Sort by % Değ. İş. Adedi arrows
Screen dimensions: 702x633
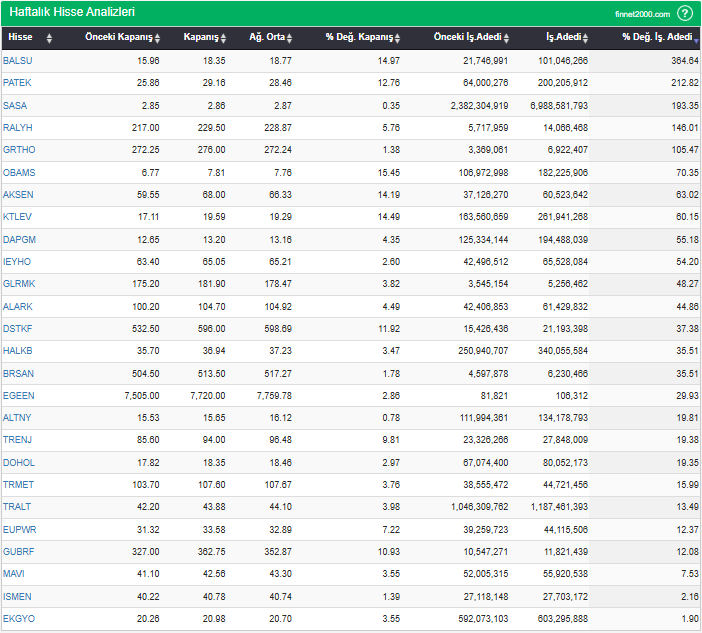click(696, 38)
